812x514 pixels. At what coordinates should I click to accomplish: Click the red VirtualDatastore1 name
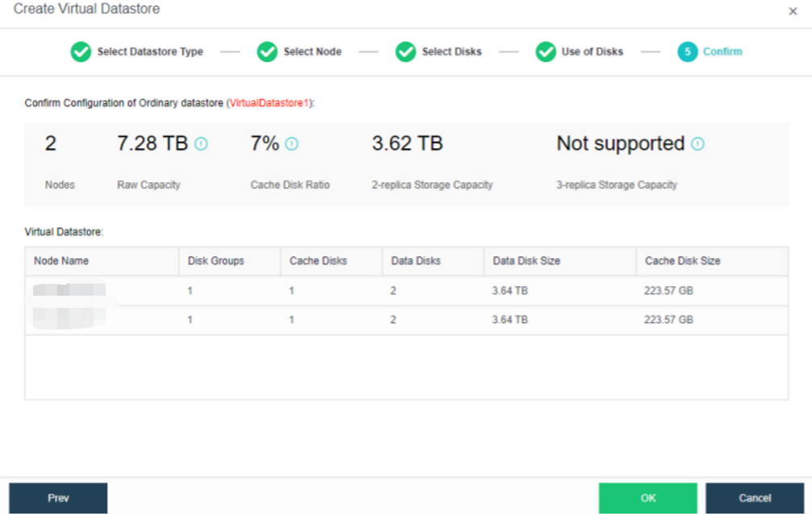269,103
